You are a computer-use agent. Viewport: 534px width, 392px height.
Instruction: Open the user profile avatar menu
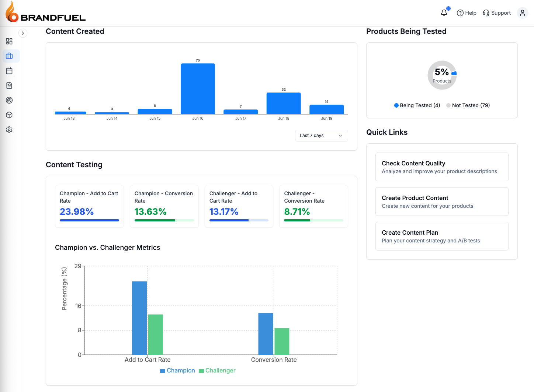[523, 13]
